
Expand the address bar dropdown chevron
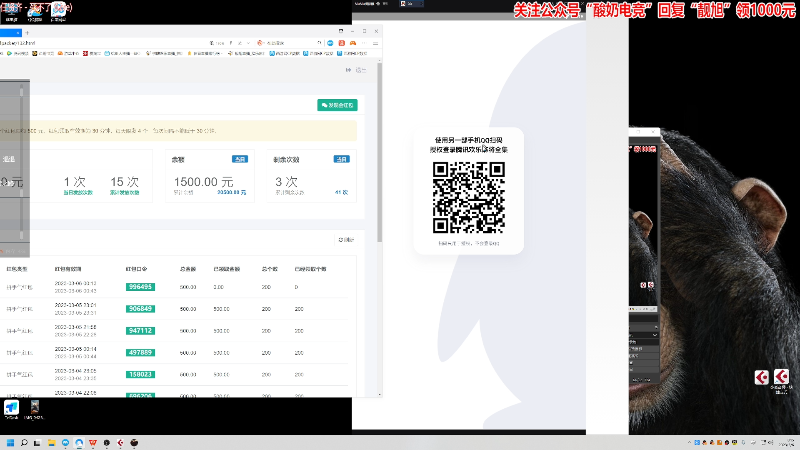pos(248,43)
